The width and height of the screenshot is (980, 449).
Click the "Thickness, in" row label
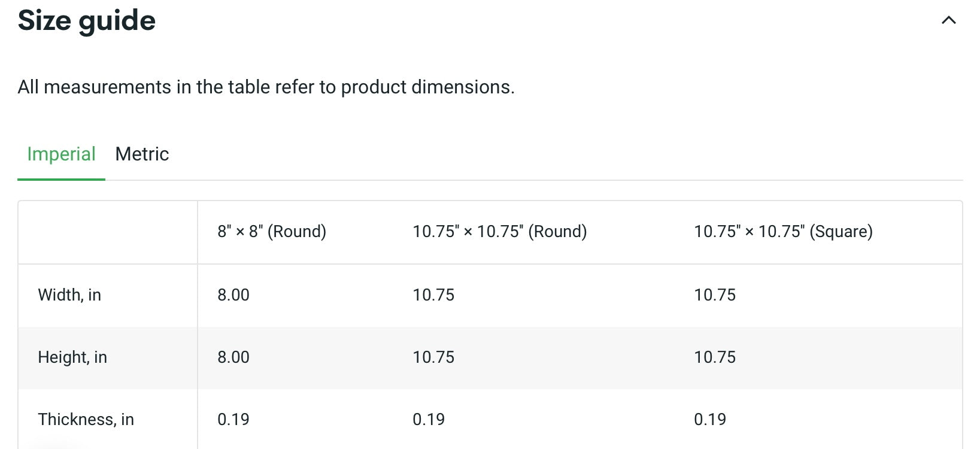click(86, 420)
